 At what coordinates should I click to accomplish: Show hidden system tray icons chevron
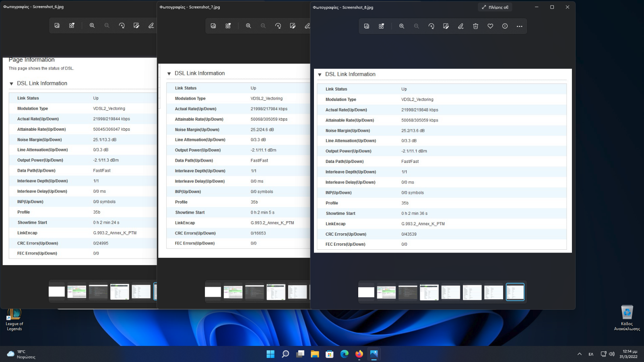click(580, 354)
